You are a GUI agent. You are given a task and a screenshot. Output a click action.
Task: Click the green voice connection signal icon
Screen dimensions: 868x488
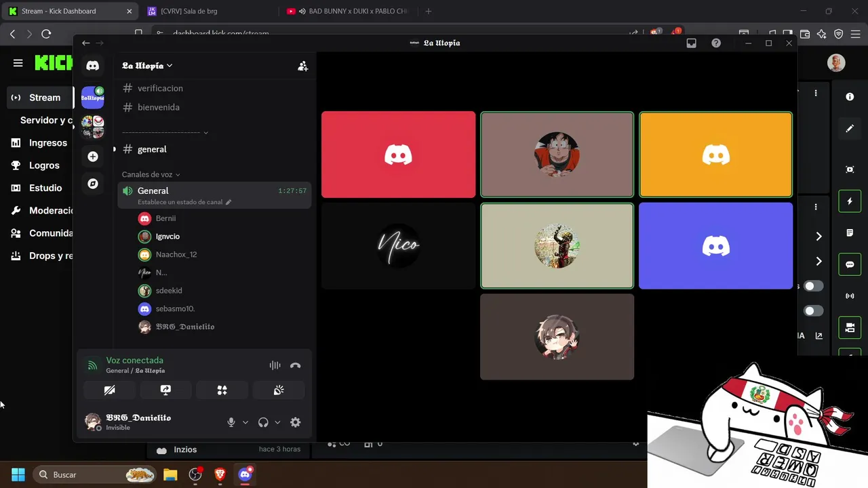(92, 365)
